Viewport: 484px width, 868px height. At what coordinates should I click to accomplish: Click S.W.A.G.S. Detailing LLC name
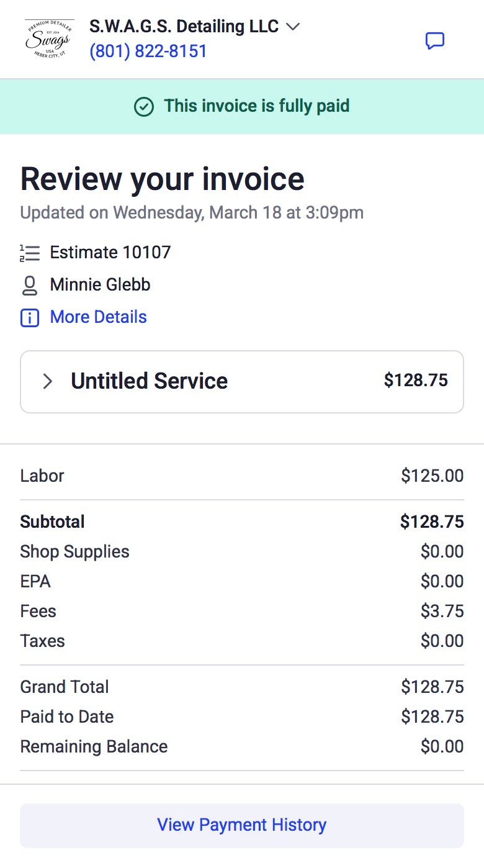[x=184, y=27]
